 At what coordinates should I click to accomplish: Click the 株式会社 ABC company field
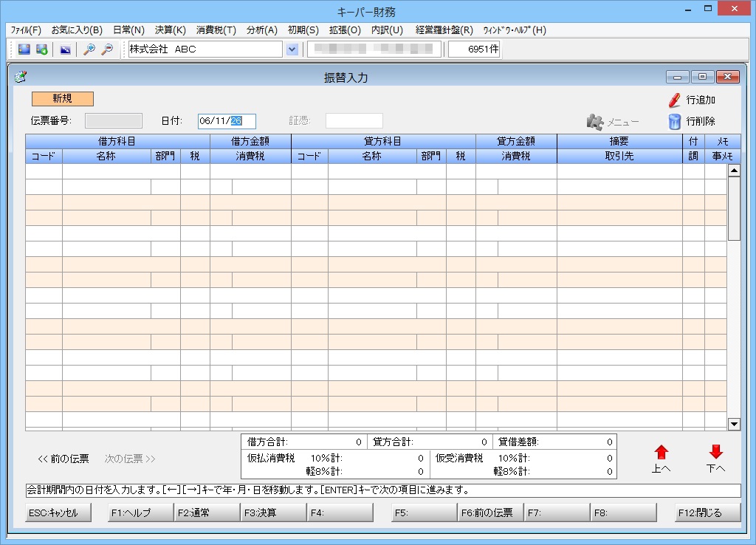coord(205,49)
